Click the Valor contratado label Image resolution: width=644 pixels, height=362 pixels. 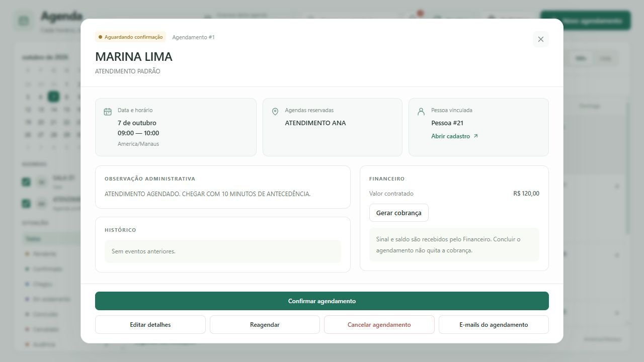tap(391, 194)
